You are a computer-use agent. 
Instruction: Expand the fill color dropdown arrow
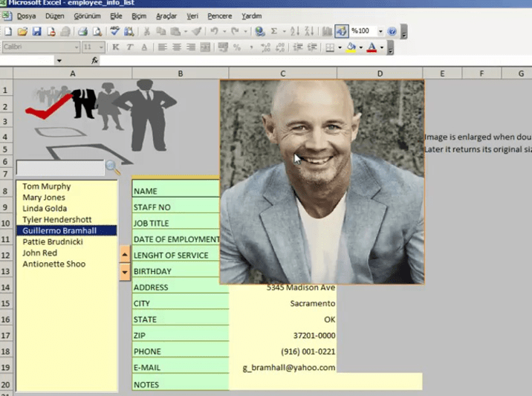point(360,48)
